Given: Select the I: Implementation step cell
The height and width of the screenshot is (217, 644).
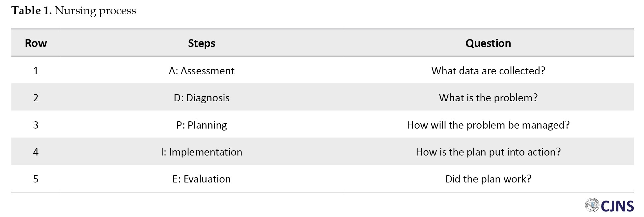Looking at the screenshot, I should point(202,152).
